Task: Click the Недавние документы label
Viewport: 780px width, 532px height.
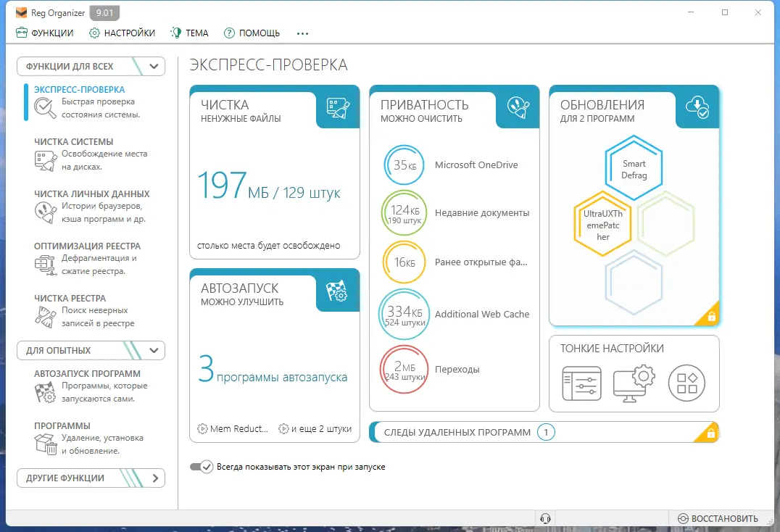Action: (x=482, y=213)
